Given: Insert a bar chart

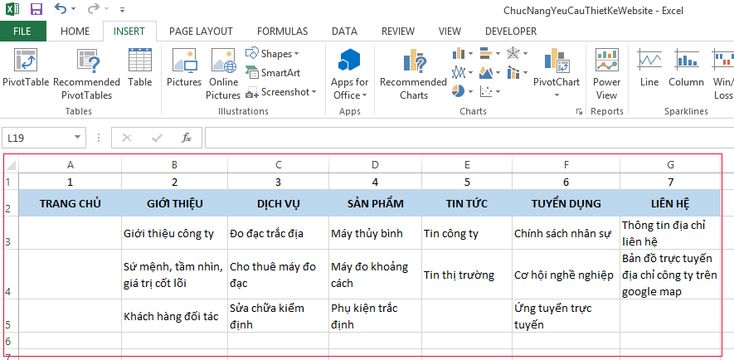Looking at the screenshot, I should pos(486,53).
